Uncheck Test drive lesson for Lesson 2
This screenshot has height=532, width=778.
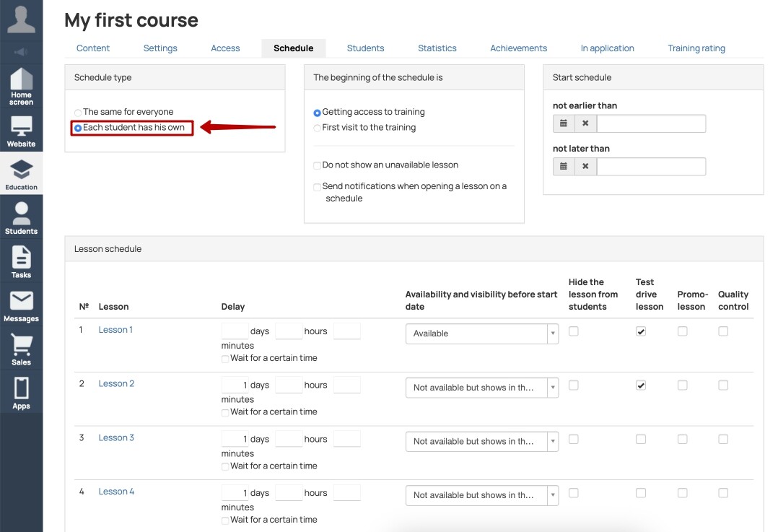[x=641, y=385]
